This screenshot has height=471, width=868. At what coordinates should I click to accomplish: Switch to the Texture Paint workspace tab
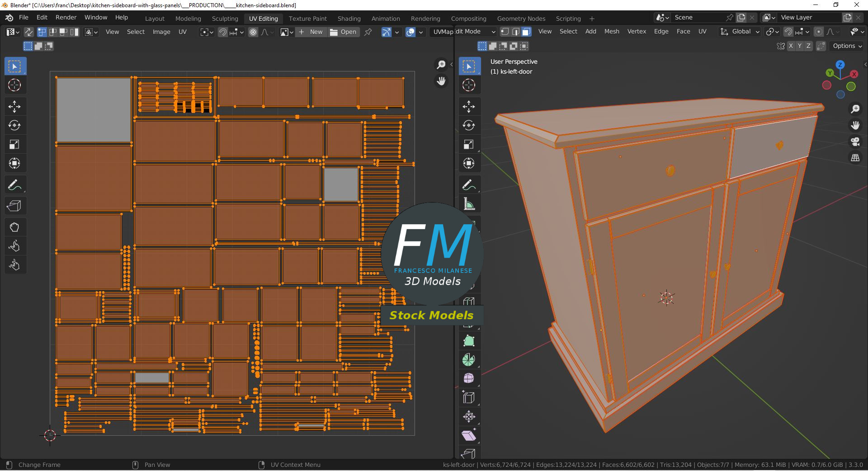point(308,19)
